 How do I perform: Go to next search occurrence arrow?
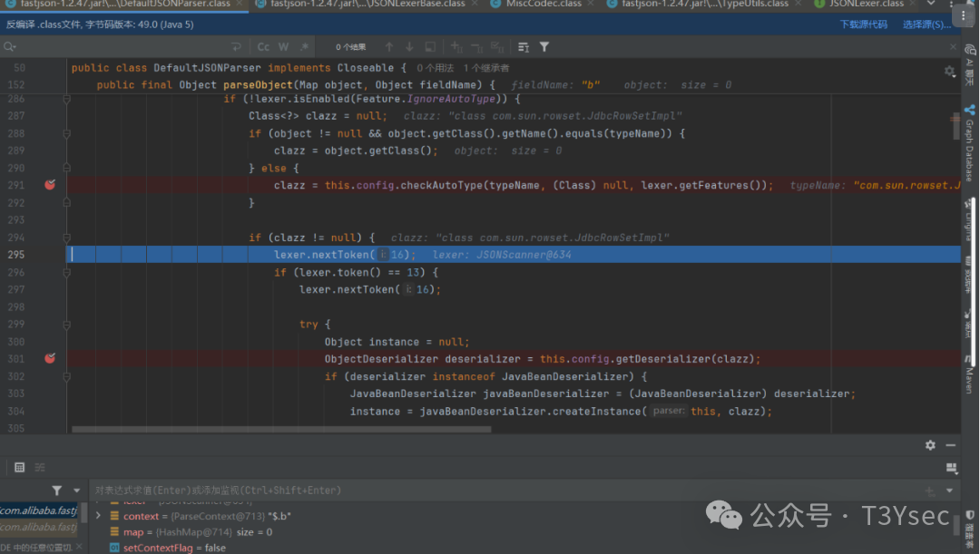click(409, 46)
